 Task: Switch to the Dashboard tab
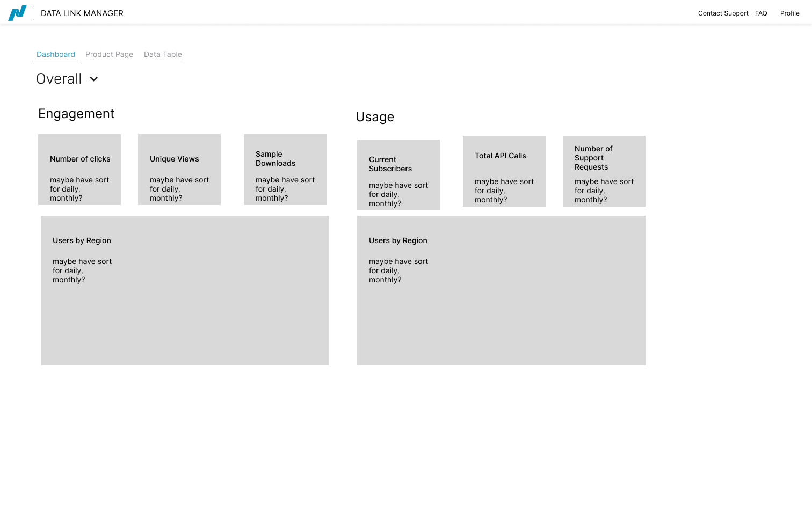point(56,54)
